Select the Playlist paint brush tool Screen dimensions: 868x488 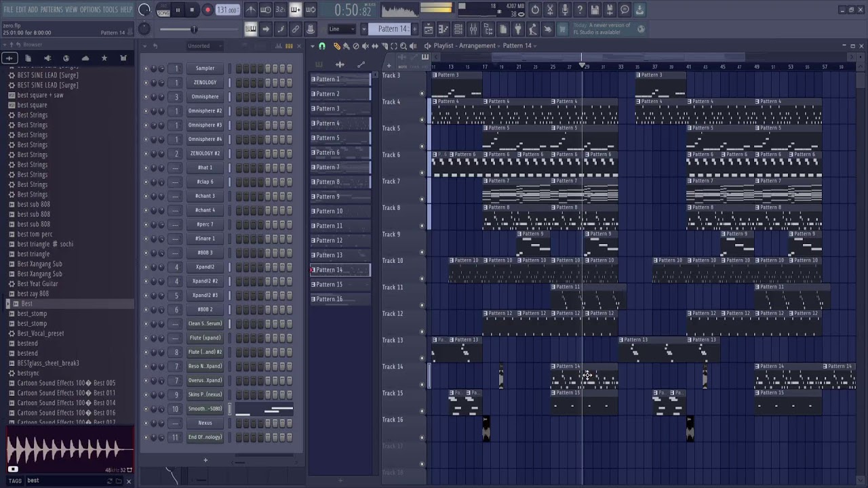(x=347, y=46)
